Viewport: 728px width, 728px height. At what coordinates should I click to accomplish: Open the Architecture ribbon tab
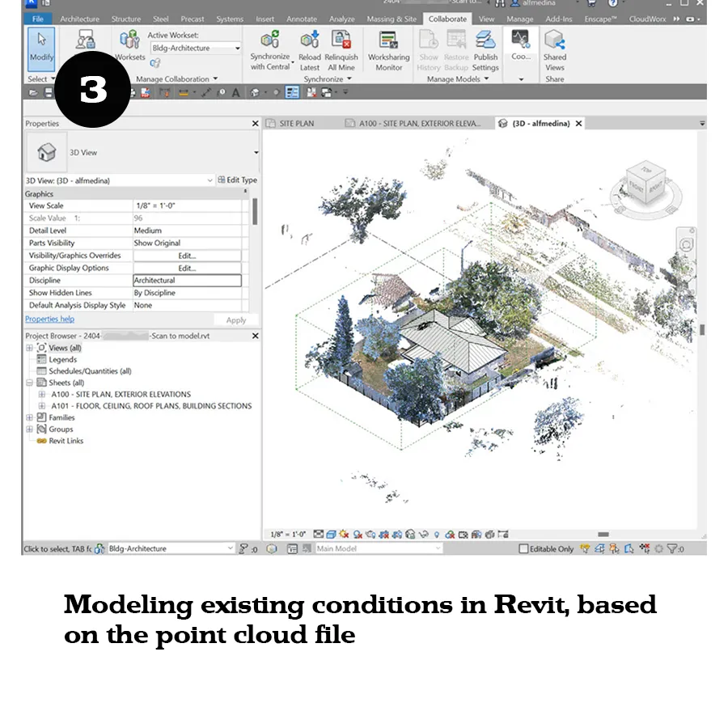coord(79,19)
